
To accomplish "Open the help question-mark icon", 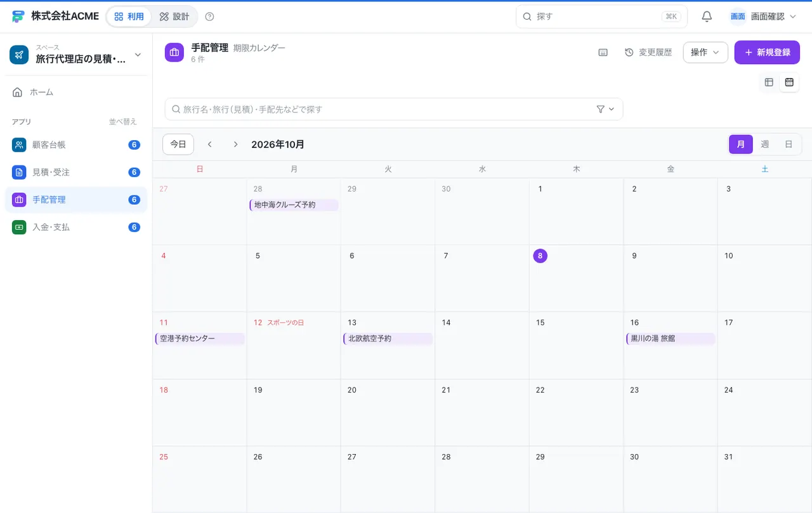I will pyautogui.click(x=210, y=16).
